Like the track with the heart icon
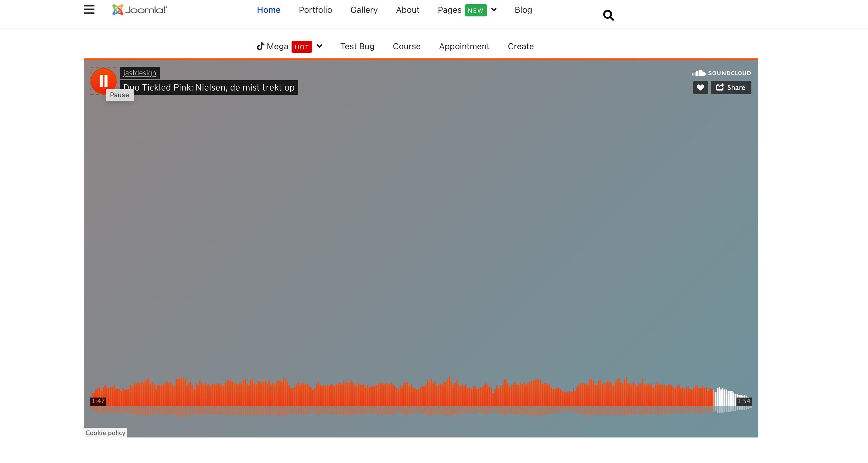 click(x=700, y=87)
